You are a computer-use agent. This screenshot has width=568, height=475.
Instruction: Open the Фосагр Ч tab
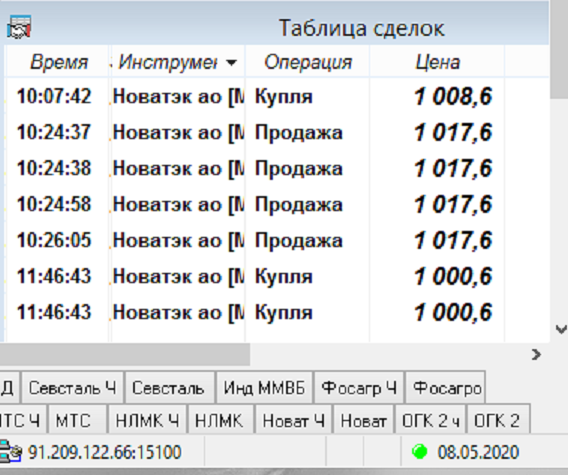pyautogui.click(x=359, y=388)
